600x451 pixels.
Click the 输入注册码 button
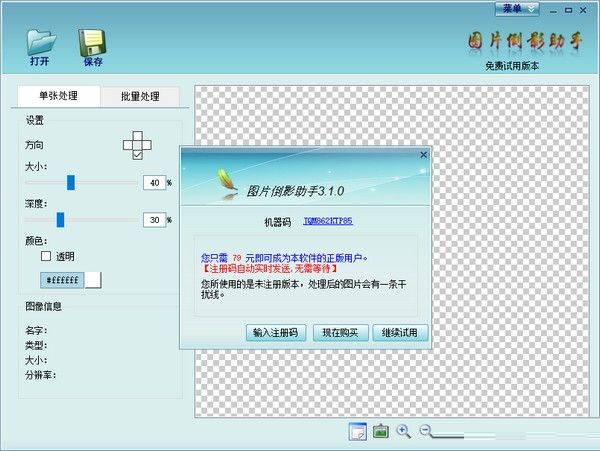[276, 333]
